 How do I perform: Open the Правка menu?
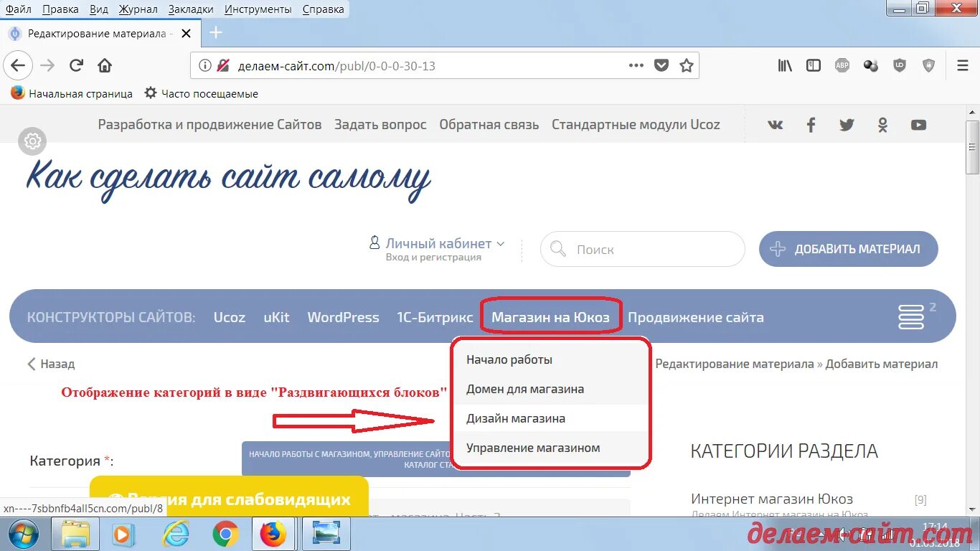(60, 9)
